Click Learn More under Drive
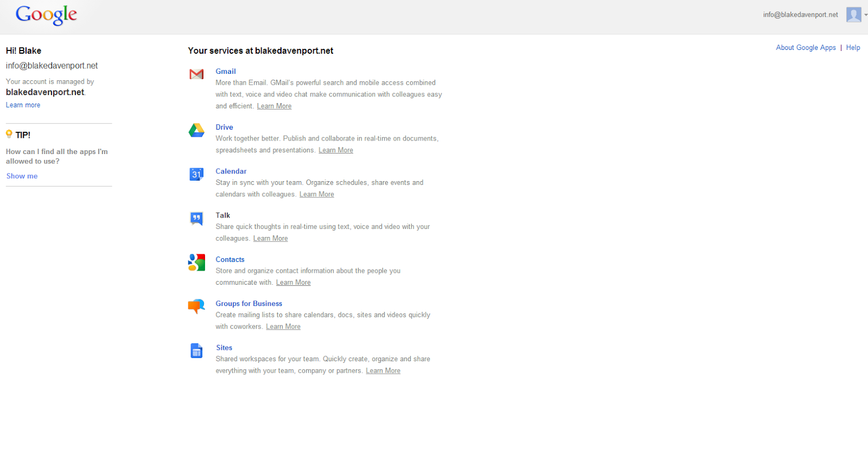The width and height of the screenshot is (868, 467). pyautogui.click(x=336, y=150)
